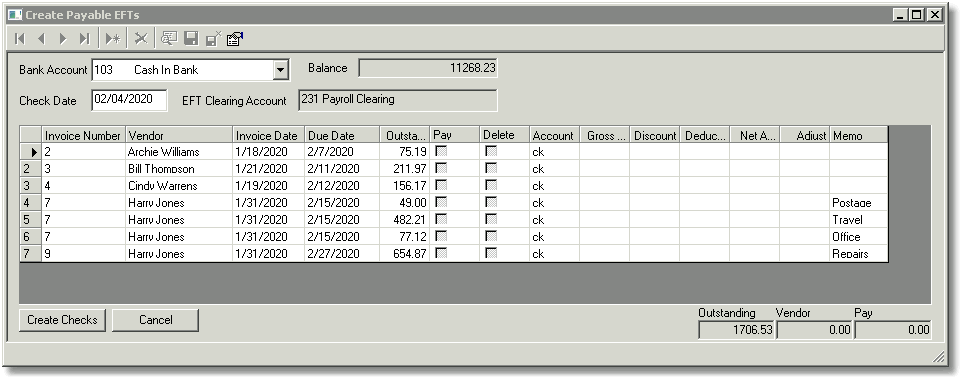Click the Memo column header
This screenshot has height=381, width=963.
(859, 135)
